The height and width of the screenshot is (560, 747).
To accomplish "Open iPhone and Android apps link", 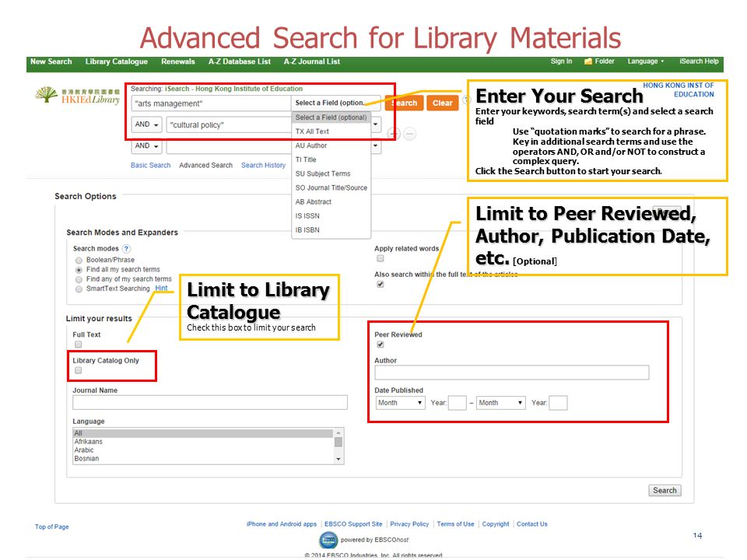I will tap(282, 523).
